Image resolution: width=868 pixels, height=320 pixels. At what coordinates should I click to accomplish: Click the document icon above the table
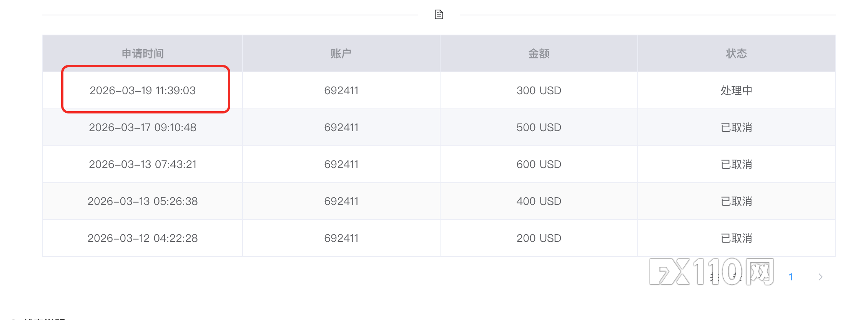[439, 15]
